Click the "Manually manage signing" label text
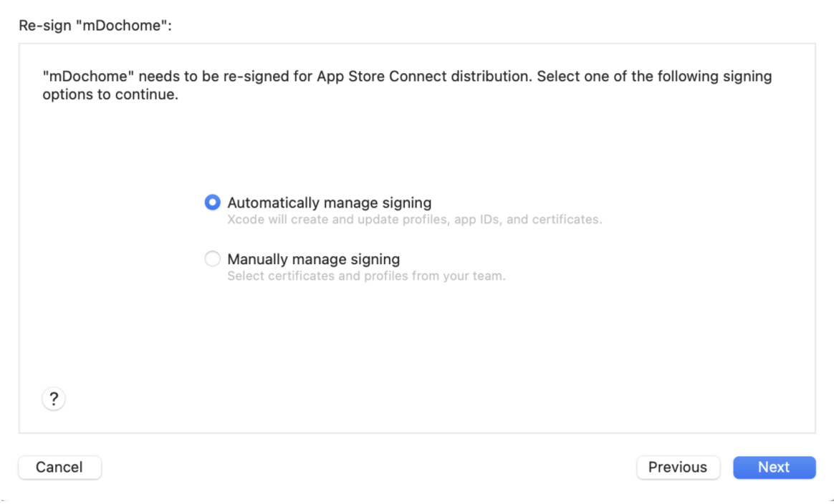Viewport: 834px width, 504px height. point(313,259)
